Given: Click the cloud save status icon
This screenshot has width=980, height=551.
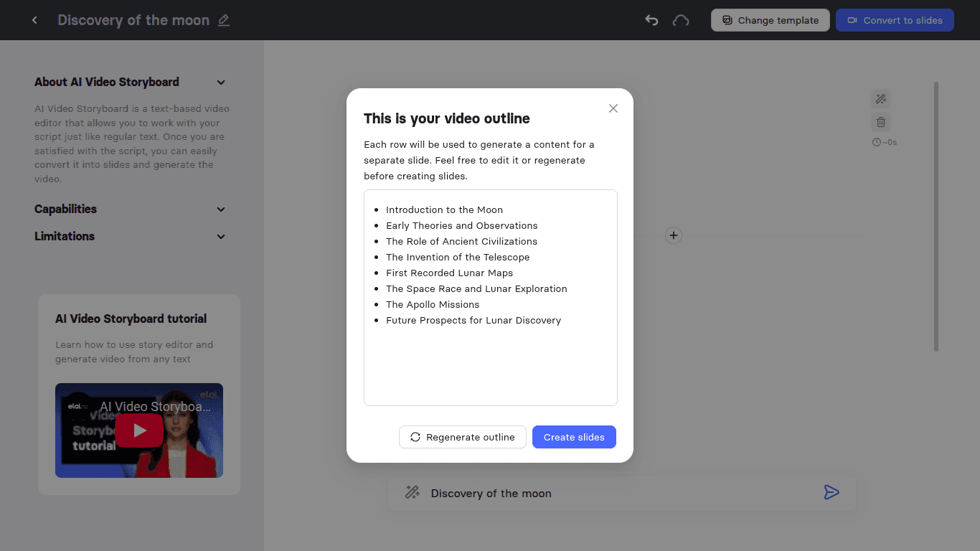Looking at the screenshot, I should [680, 20].
